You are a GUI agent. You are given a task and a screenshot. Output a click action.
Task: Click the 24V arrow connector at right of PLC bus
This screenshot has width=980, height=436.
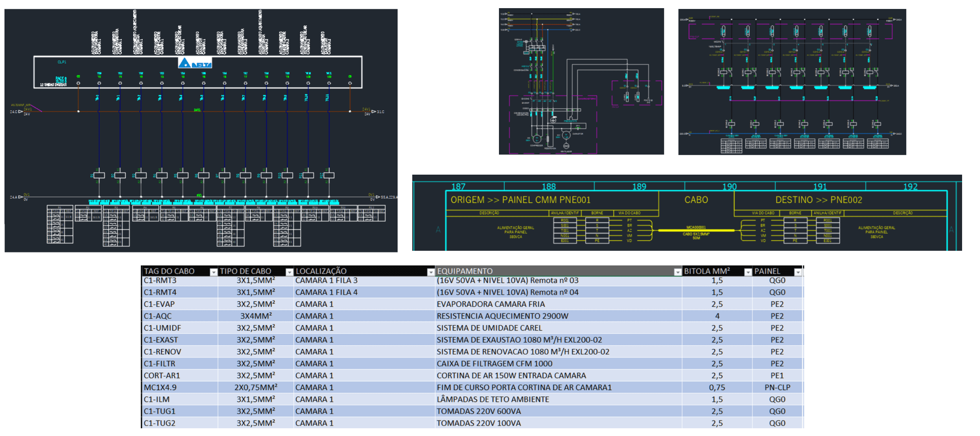374,112
